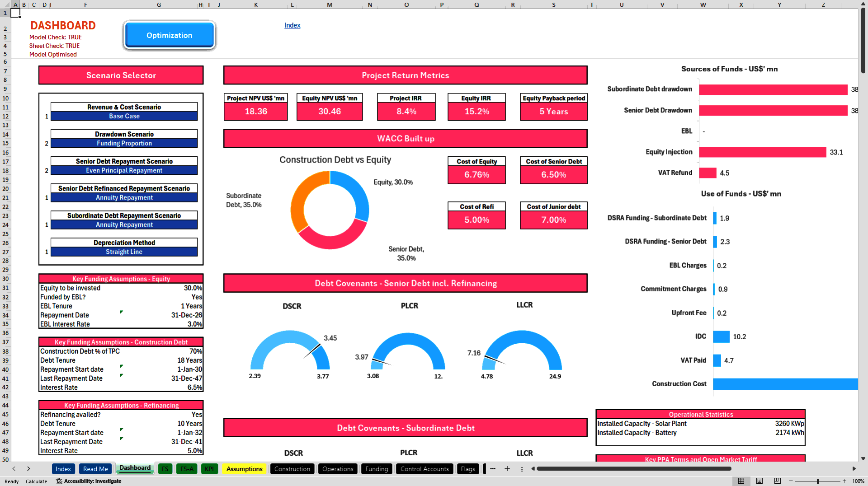Select row header 30
Screen dimensions: 868x486
pos(5,279)
